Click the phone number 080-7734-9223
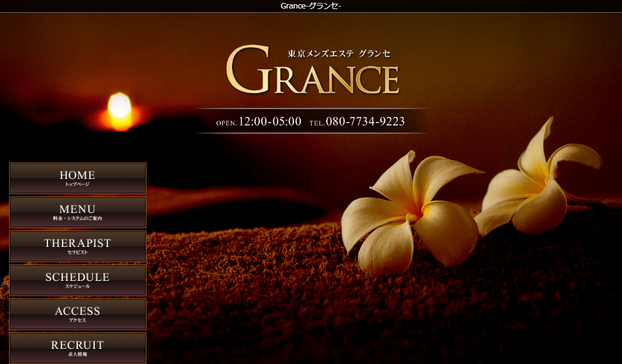622x364 pixels. 365,121
